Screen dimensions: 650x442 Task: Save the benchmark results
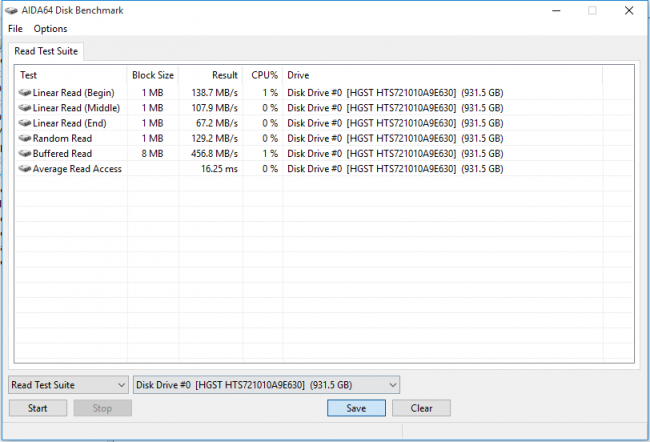coord(356,408)
